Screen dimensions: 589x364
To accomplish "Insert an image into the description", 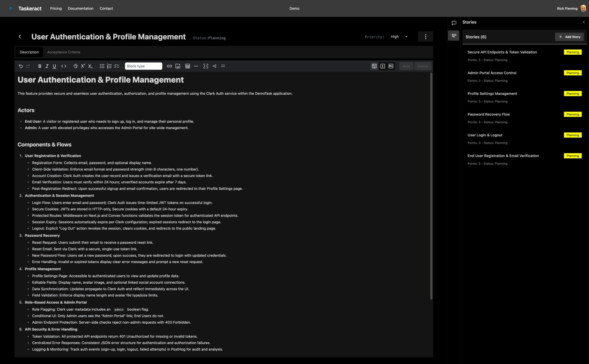I will tap(178, 66).
